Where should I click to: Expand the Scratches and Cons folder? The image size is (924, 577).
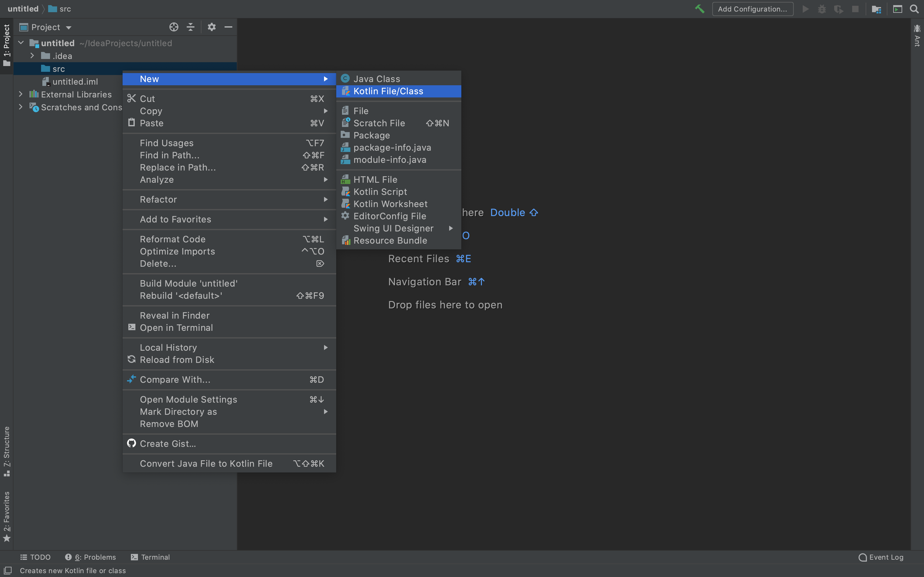(x=20, y=107)
